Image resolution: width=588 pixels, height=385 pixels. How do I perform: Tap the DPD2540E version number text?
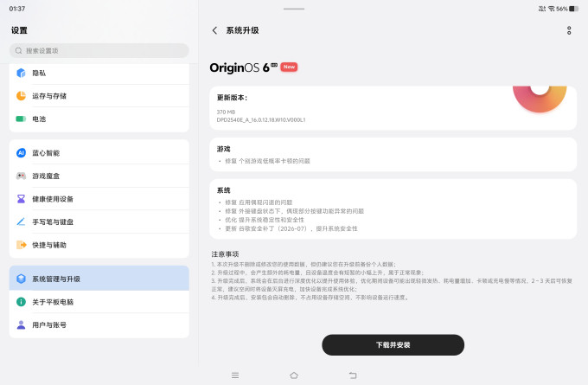tap(261, 119)
